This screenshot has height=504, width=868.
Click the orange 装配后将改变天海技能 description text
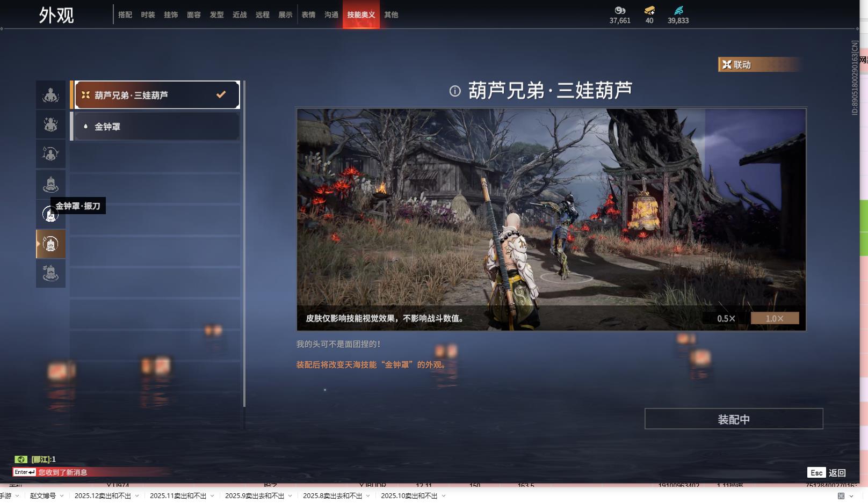pyautogui.click(x=372, y=364)
